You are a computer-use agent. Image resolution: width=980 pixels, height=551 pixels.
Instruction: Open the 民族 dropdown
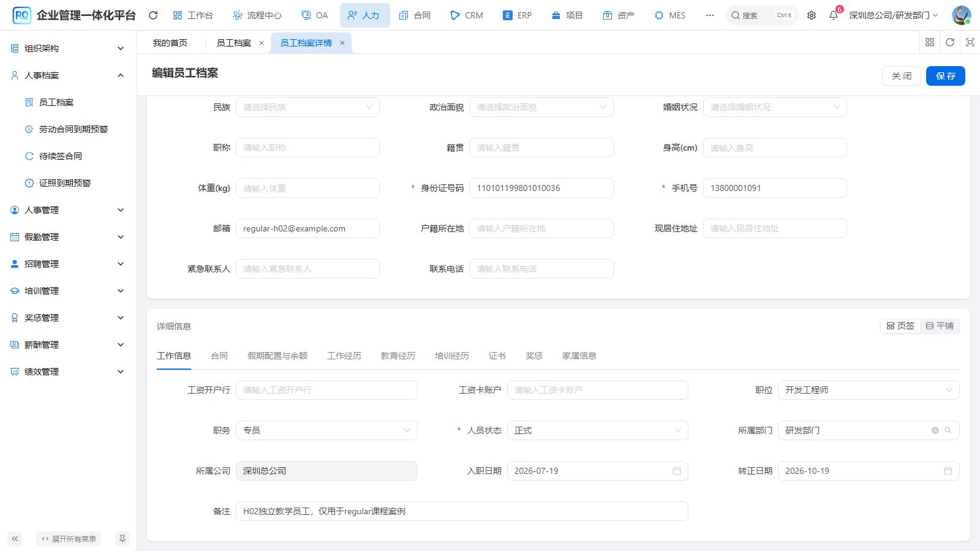coord(307,107)
